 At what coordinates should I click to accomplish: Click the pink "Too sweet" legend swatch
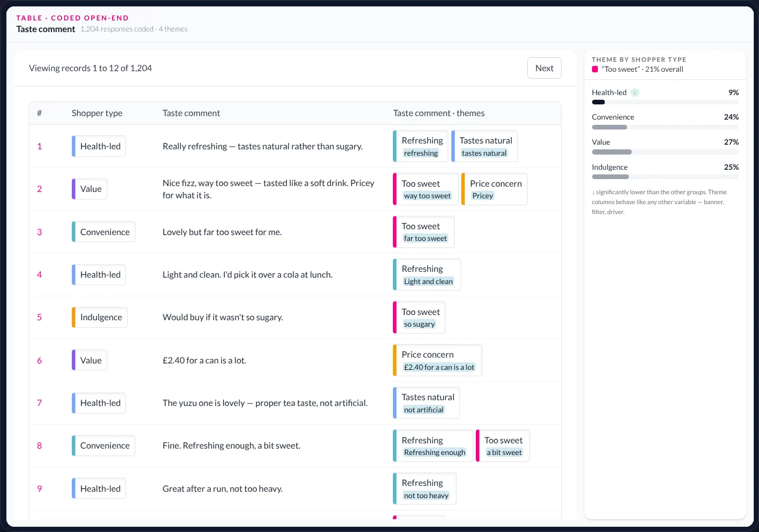pos(595,69)
